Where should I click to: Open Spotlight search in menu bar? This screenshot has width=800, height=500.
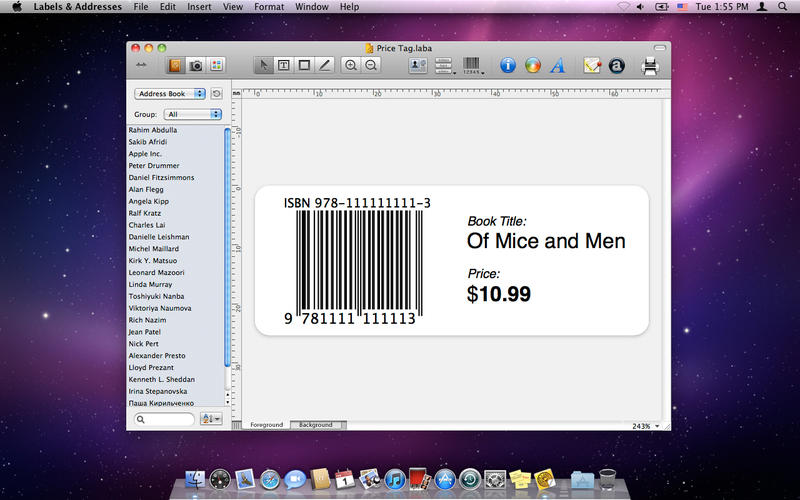tap(782, 7)
